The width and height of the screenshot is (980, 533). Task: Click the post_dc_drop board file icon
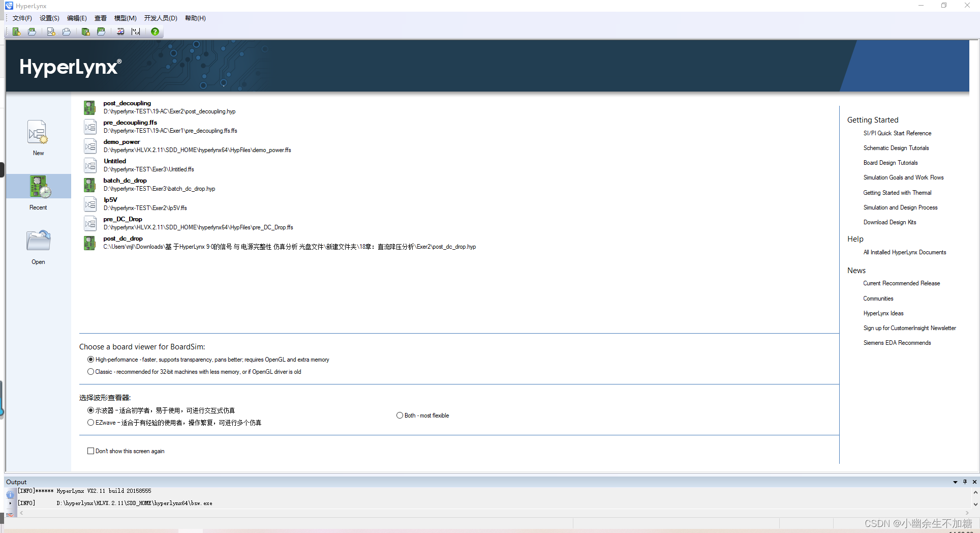pos(90,243)
